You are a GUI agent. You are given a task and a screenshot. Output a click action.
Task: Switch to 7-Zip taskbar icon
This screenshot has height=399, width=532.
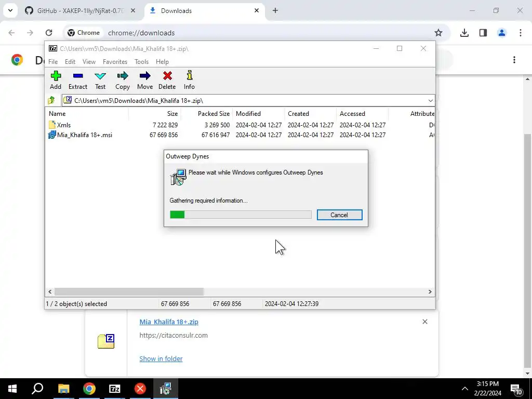click(114, 389)
